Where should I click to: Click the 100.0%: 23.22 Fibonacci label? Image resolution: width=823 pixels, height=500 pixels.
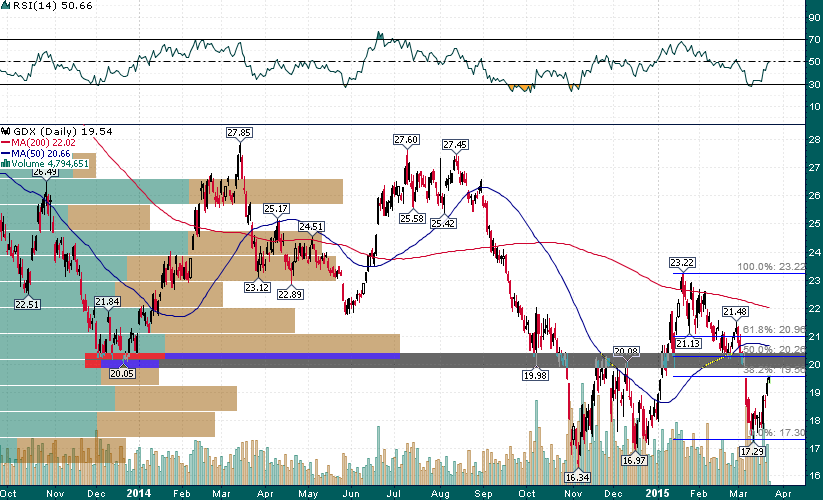point(771,267)
